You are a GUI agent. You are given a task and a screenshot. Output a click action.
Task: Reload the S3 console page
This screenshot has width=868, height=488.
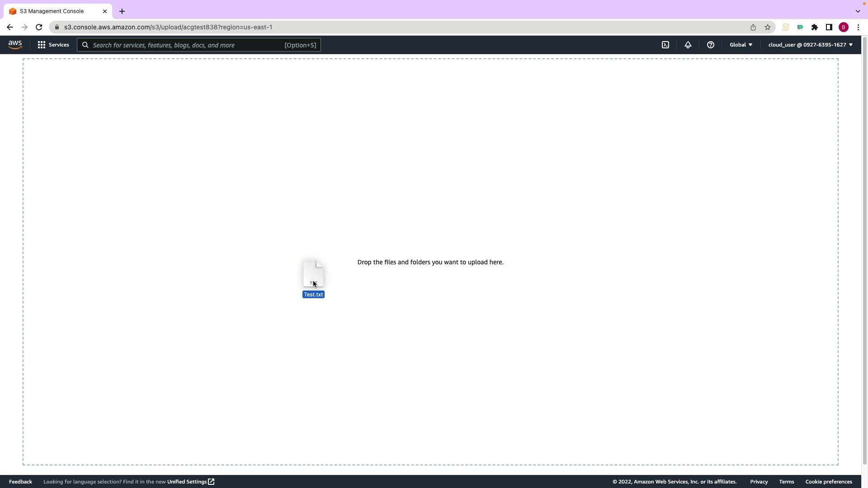tap(39, 27)
